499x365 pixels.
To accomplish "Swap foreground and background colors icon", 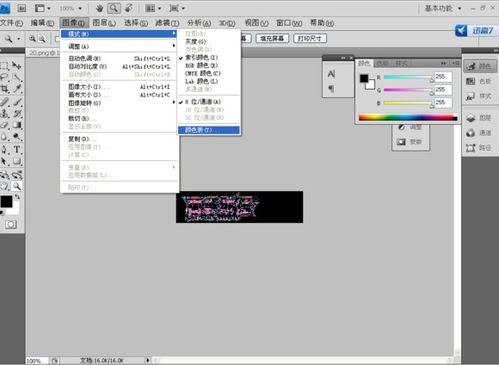I will (x=17, y=197).
